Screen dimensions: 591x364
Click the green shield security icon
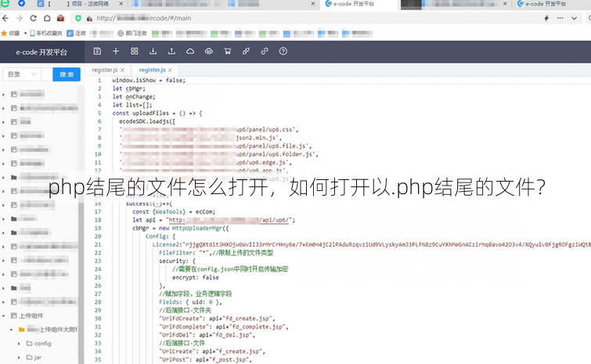(78, 18)
